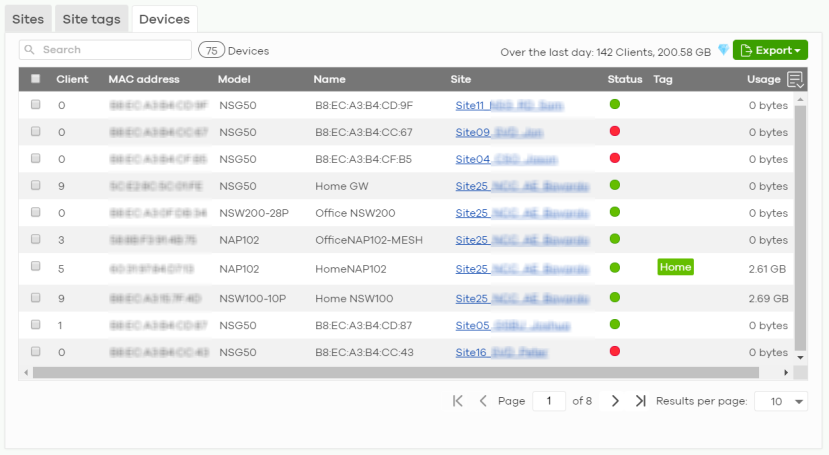829x455 pixels.
Task: Select the HomeNAP102 row checkbox
Action: 36,267
